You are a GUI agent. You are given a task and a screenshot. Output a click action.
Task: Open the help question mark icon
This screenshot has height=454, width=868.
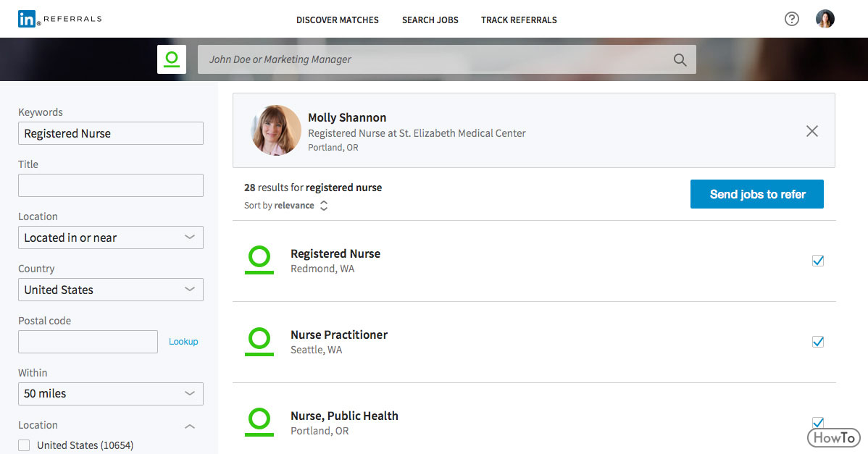click(792, 19)
